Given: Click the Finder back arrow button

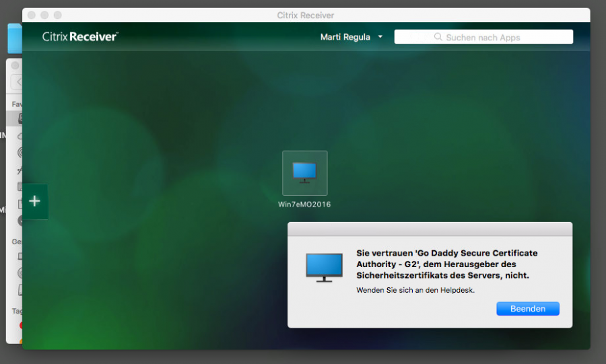Looking at the screenshot, I should tap(18, 82).
